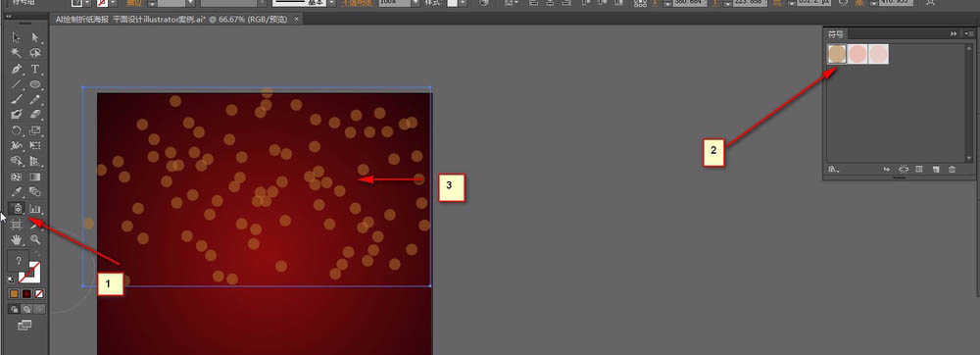This screenshot has width=980, height=355.
Task: Select the Blend tool
Action: click(35, 192)
